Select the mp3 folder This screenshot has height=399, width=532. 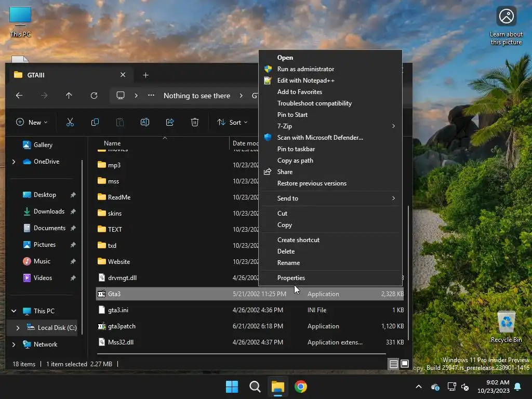pyautogui.click(x=114, y=165)
